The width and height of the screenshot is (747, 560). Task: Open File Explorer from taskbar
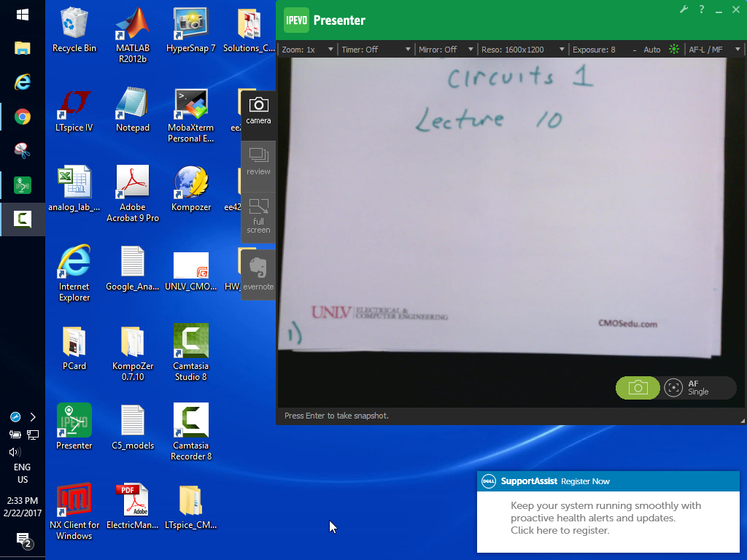coord(23,48)
